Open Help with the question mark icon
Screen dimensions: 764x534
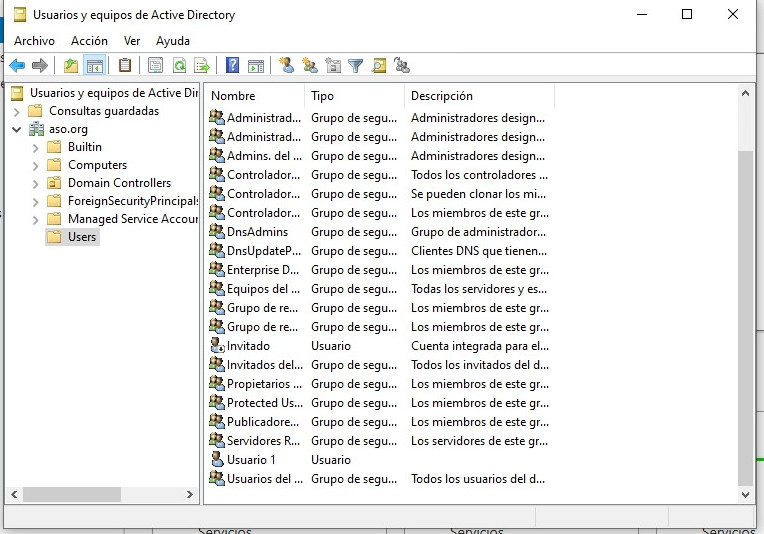point(232,66)
